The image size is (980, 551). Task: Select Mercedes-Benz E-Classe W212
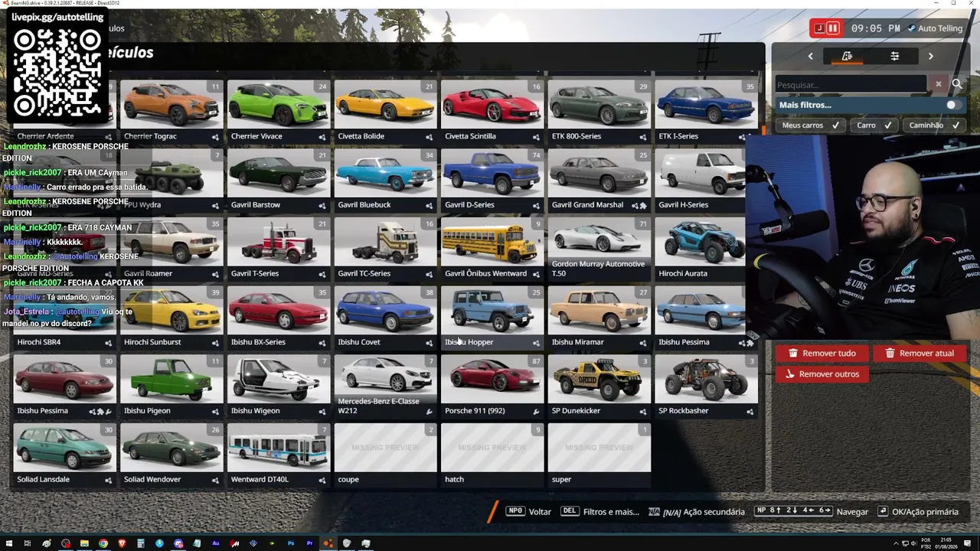click(386, 386)
